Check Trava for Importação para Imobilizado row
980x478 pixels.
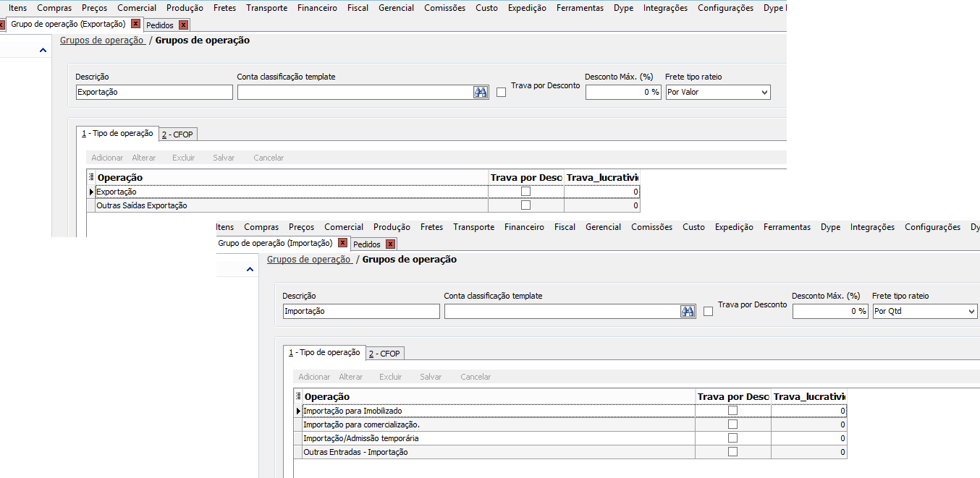pos(732,411)
